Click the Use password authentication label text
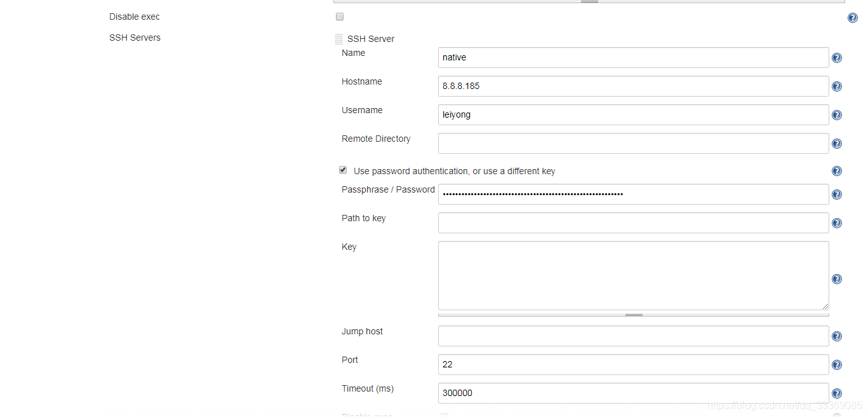Viewport: 868px width, 417px height. point(455,171)
